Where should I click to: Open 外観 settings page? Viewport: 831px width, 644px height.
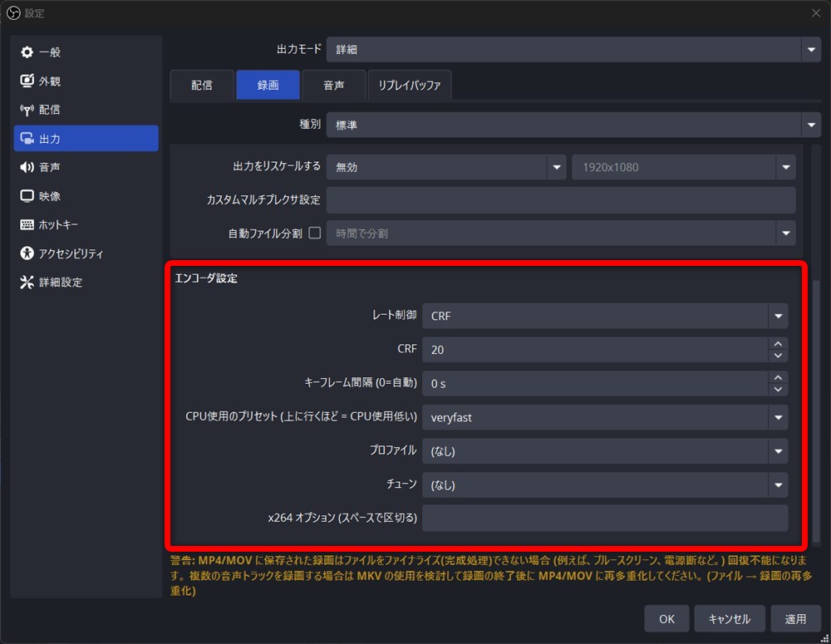click(86, 81)
